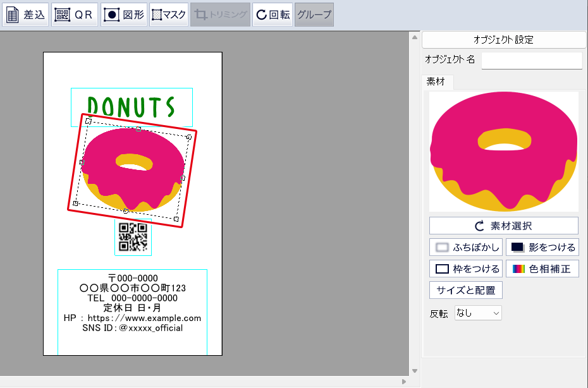Screen dimensions: 588x388
Task: Open 色相補正 hue correction
Action: click(542, 269)
